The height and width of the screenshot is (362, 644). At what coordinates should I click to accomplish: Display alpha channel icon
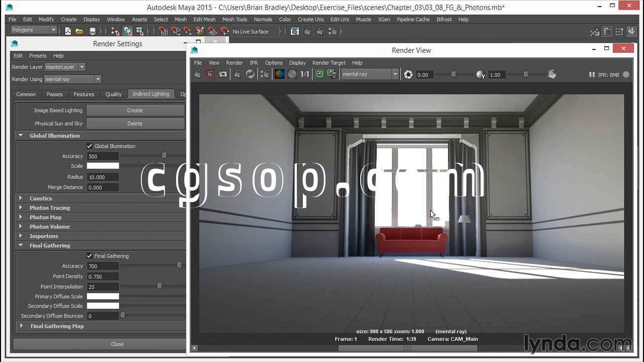point(292,74)
